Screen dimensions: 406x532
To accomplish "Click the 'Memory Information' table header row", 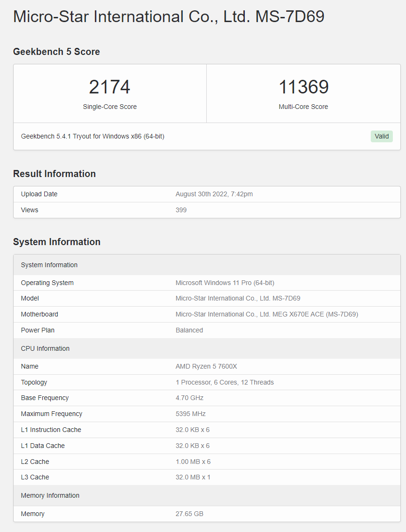I will coord(207,496).
